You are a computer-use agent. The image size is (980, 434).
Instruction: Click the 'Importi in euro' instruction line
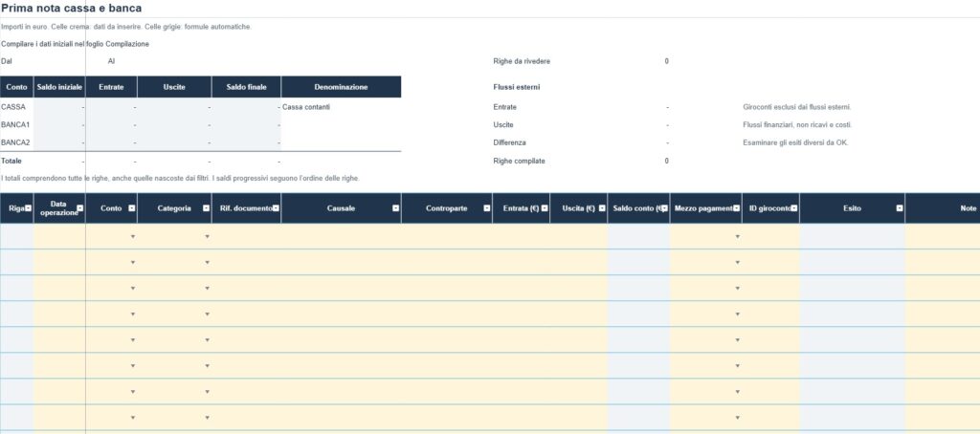(x=126, y=27)
